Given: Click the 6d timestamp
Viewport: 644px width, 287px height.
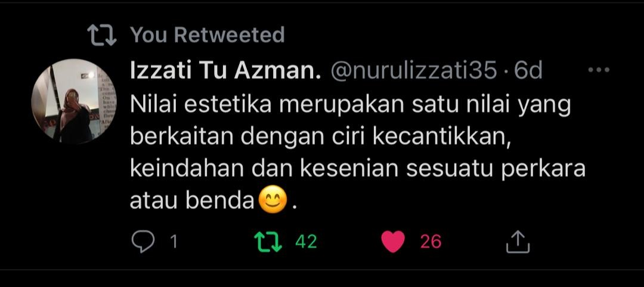Looking at the screenshot, I should tap(528, 71).
